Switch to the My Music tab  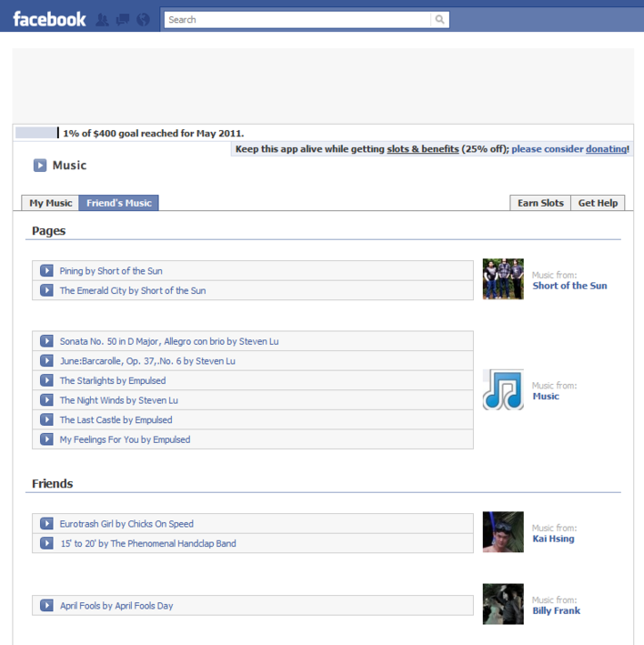click(50, 203)
